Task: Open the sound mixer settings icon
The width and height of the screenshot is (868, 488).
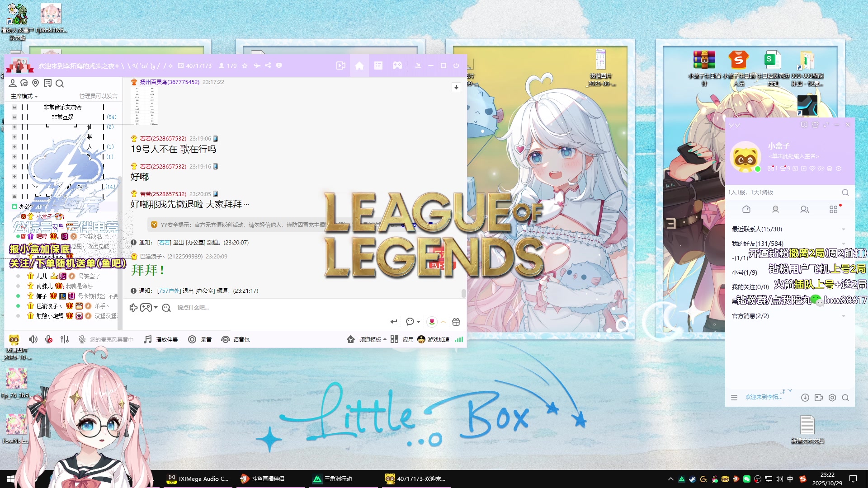Action: pos(65,339)
